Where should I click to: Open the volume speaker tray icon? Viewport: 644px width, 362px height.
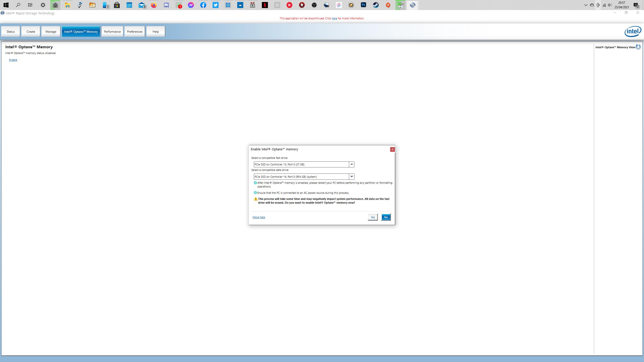[610, 5]
